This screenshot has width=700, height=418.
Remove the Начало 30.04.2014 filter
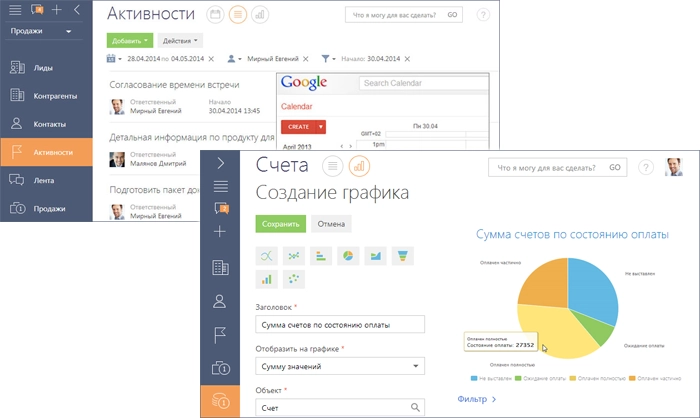click(x=407, y=59)
